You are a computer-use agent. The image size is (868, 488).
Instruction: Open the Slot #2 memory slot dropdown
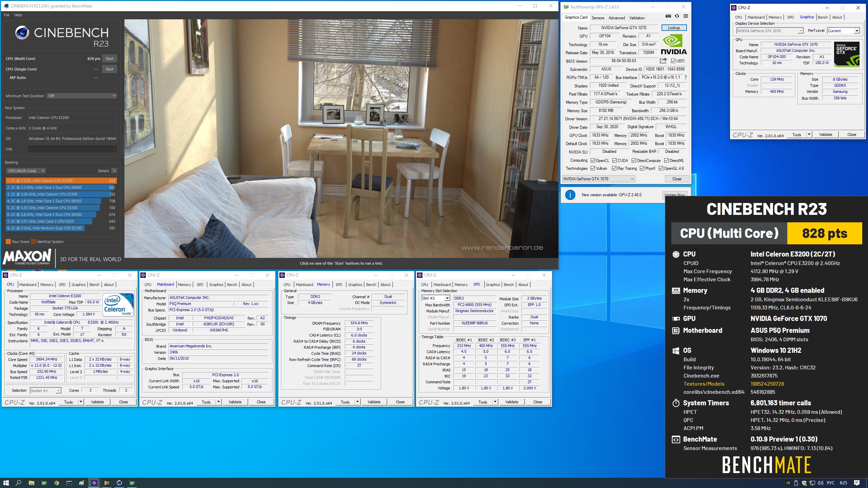[436, 298]
